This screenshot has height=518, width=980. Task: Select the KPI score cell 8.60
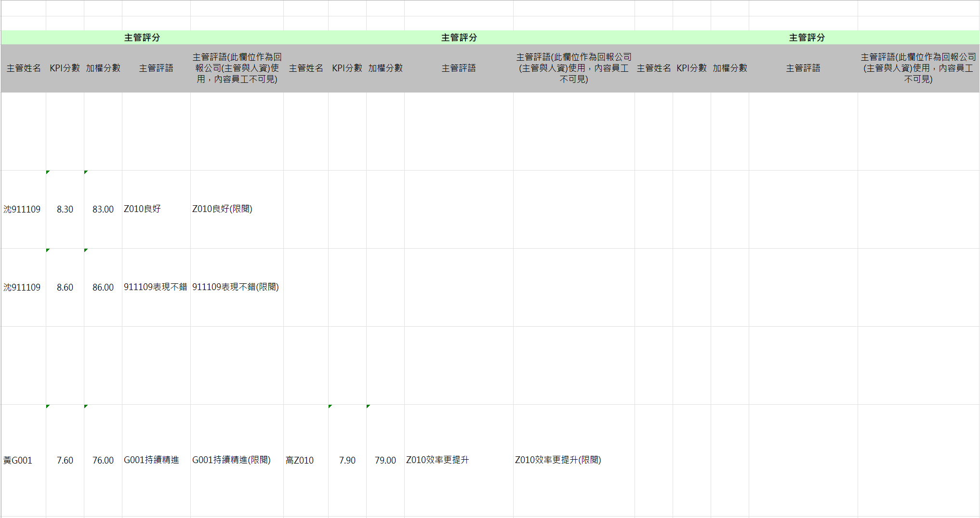[x=65, y=287]
